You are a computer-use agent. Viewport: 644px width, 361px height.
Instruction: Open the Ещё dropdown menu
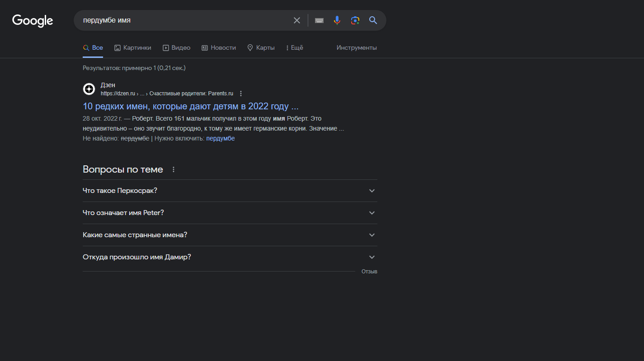point(295,48)
